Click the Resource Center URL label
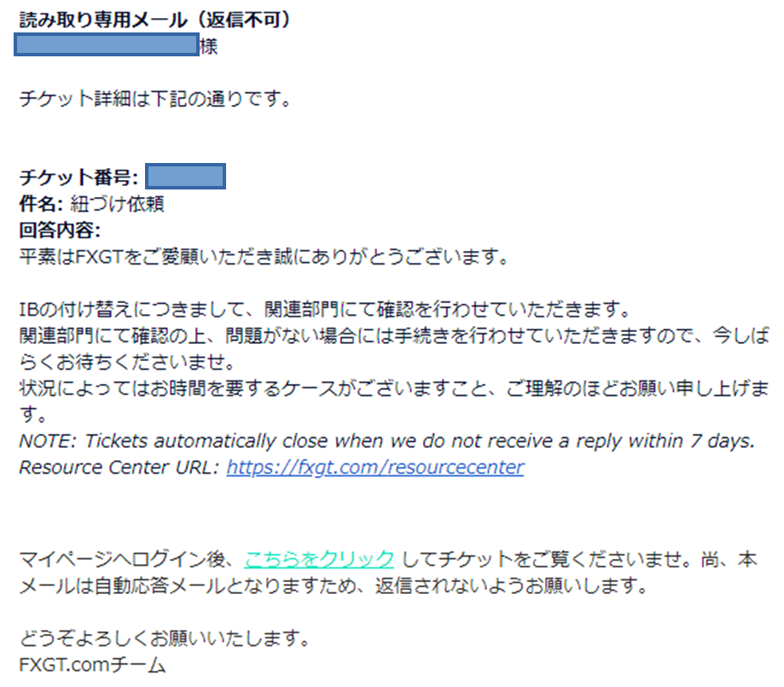Screen dimensions: 784x687 (x=119, y=468)
